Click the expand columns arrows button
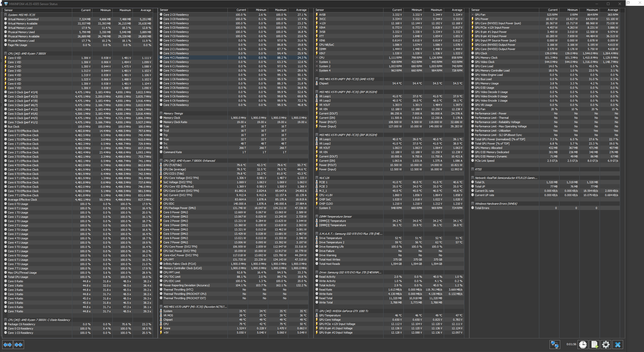 point(7,345)
